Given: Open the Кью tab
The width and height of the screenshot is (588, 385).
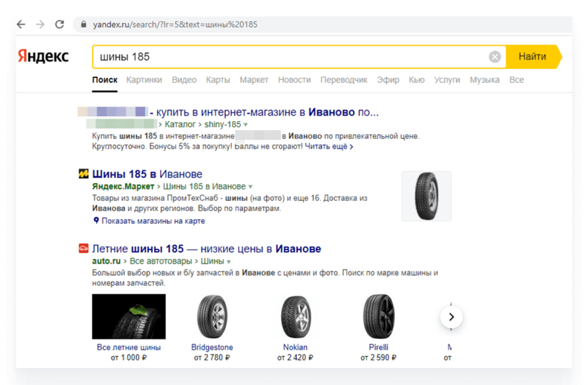Looking at the screenshot, I should [x=416, y=80].
